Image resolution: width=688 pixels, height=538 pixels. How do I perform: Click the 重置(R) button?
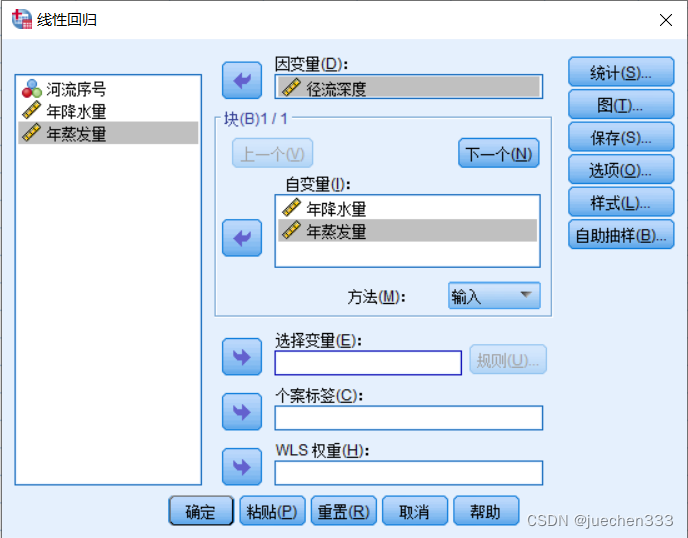click(x=344, y=511)
